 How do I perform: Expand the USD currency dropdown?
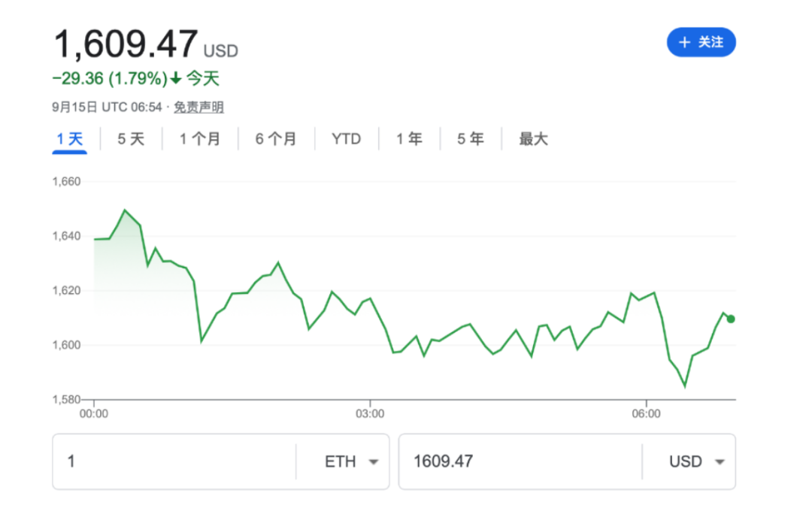click(x=696, y=461)
